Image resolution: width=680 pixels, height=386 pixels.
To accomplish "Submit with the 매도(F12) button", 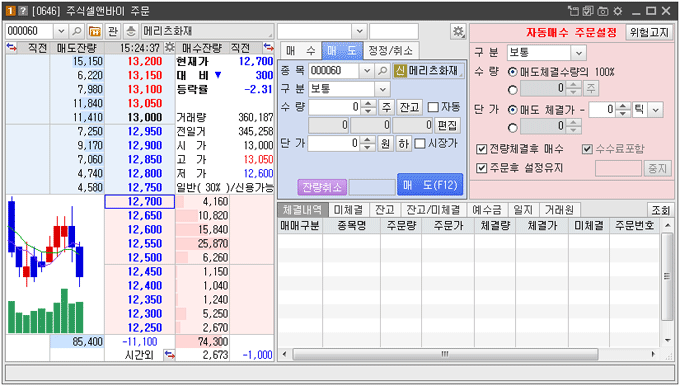I will coord(430,185).
